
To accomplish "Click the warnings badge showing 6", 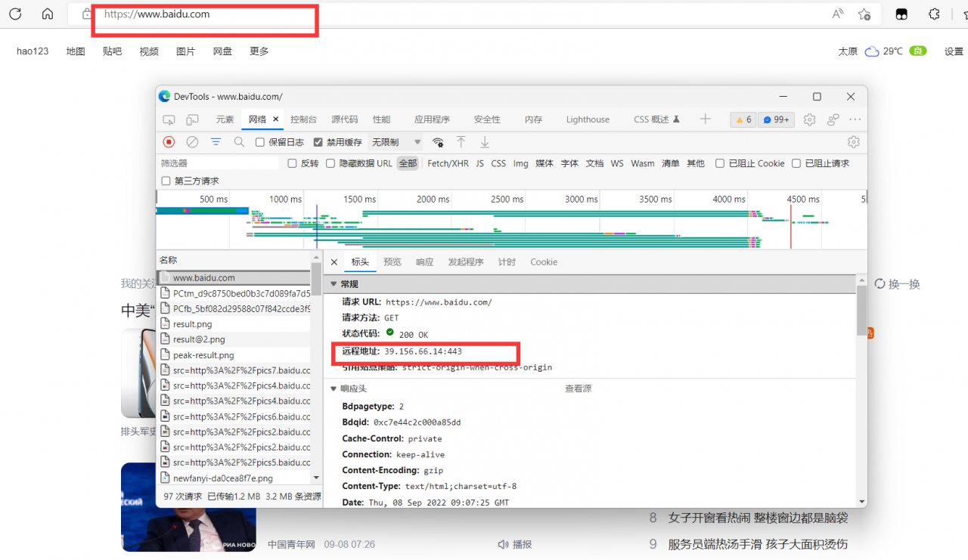I will (x=743, y=119).
